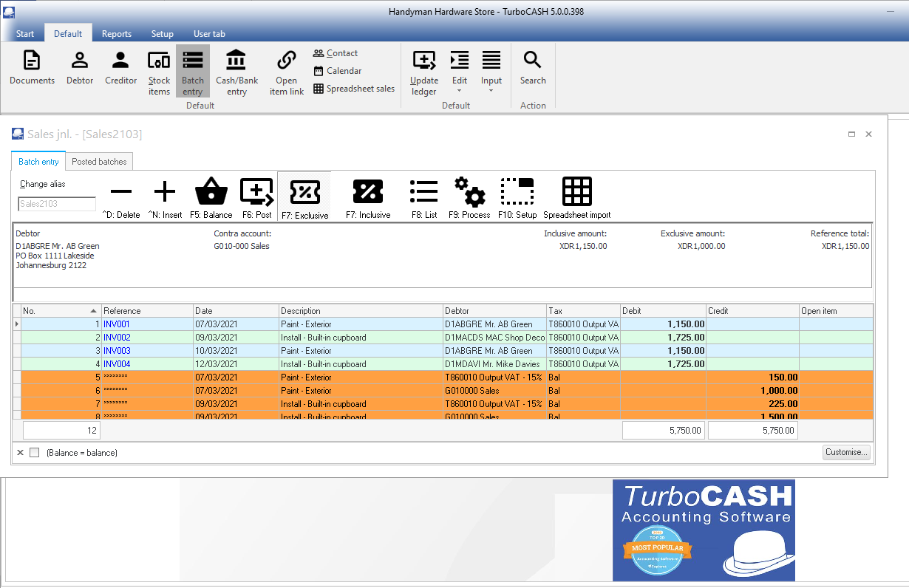Screen dimensions: 909x588
Task: Select reference INV003 cell
Action: point(147,351)
